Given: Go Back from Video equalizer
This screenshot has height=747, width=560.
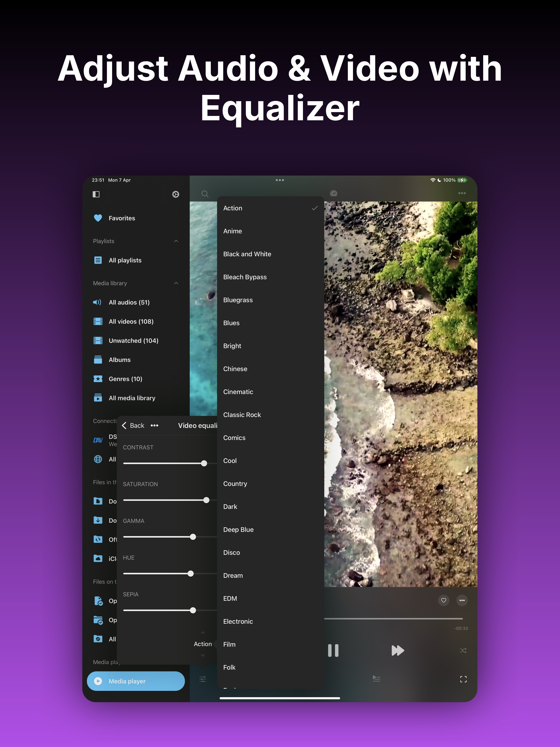Looking at the screenshot, I should pos(133,425).
